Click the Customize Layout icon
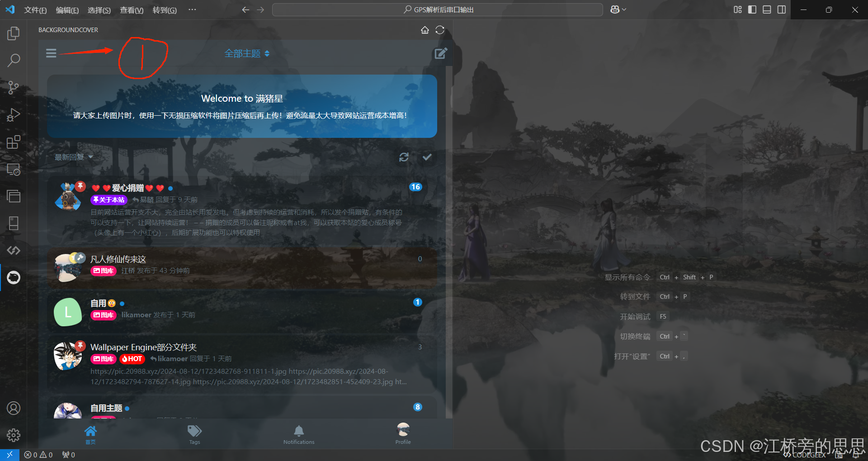Screen dimensions: 868x461 [738, 9]
